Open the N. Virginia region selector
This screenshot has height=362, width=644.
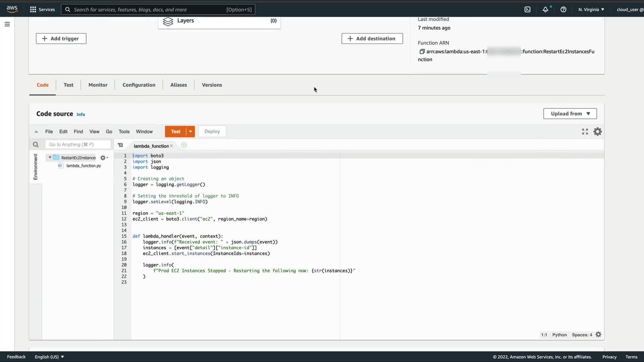click(591, 9)
